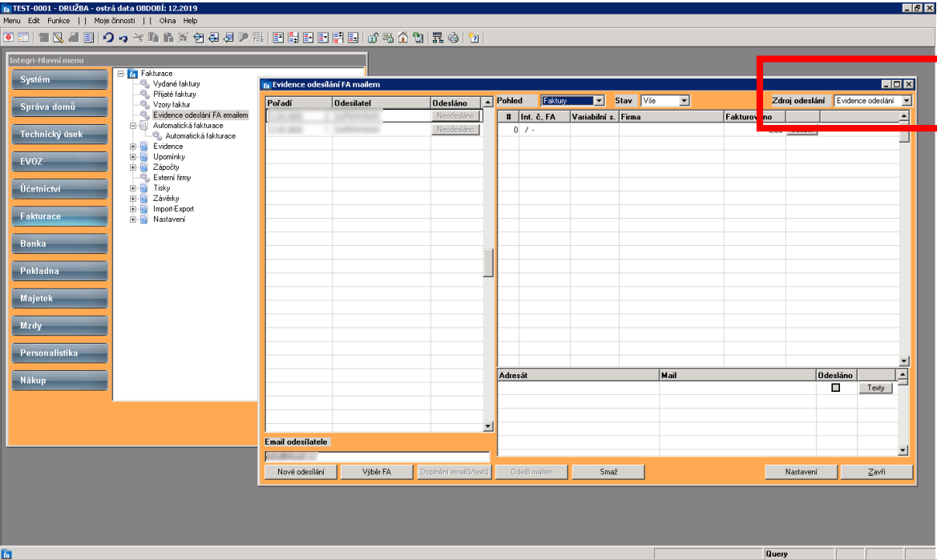Click the Odesilatel column header
This screenshot has height=560, width=937.
point(382,103)
